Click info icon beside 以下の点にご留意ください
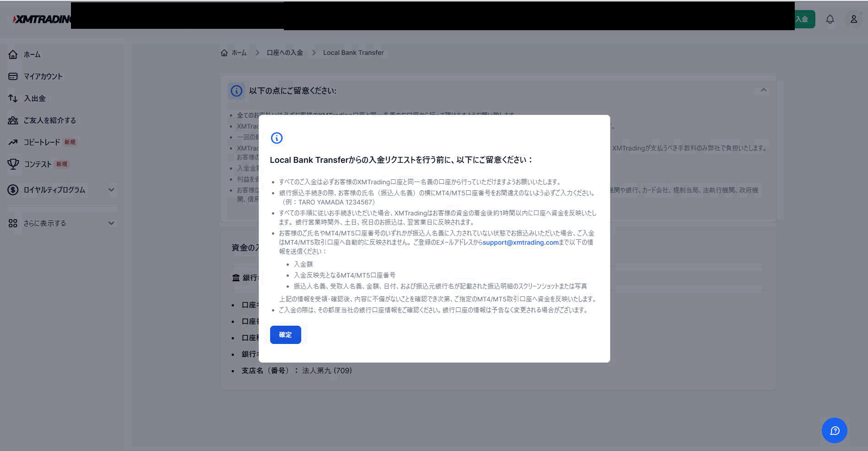This screenshot has width=868, height=451. 236,91
